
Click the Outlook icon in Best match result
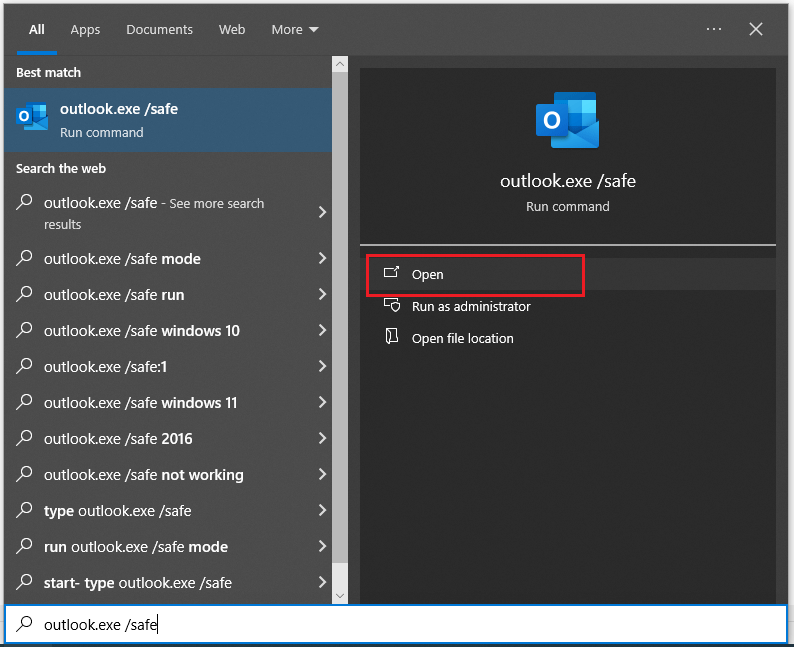click(32, 117)
